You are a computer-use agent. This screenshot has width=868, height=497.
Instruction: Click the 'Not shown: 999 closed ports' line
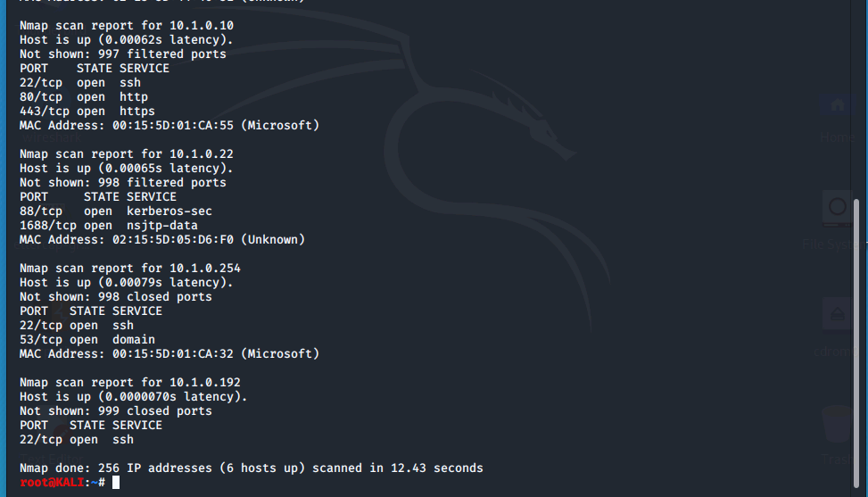coord(116,411)
